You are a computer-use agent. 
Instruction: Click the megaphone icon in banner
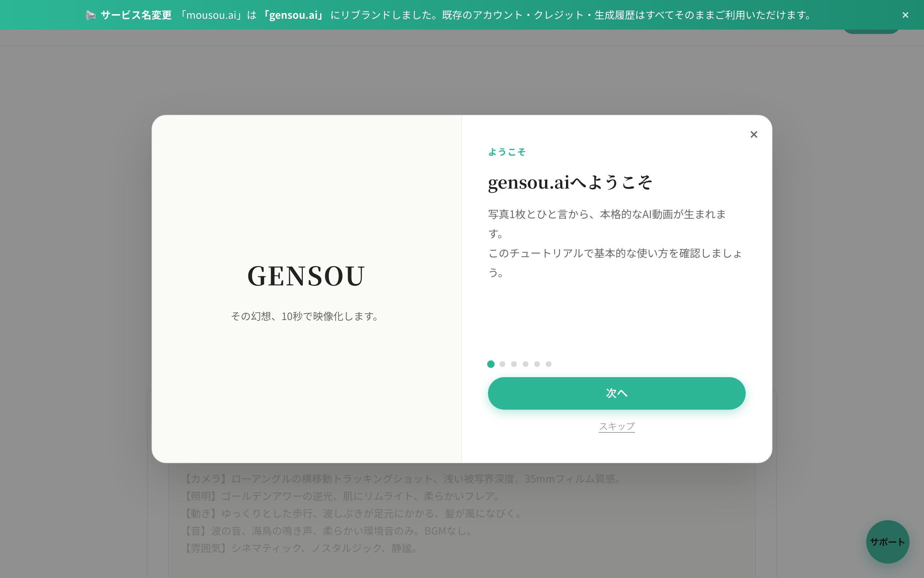point(91,15)
